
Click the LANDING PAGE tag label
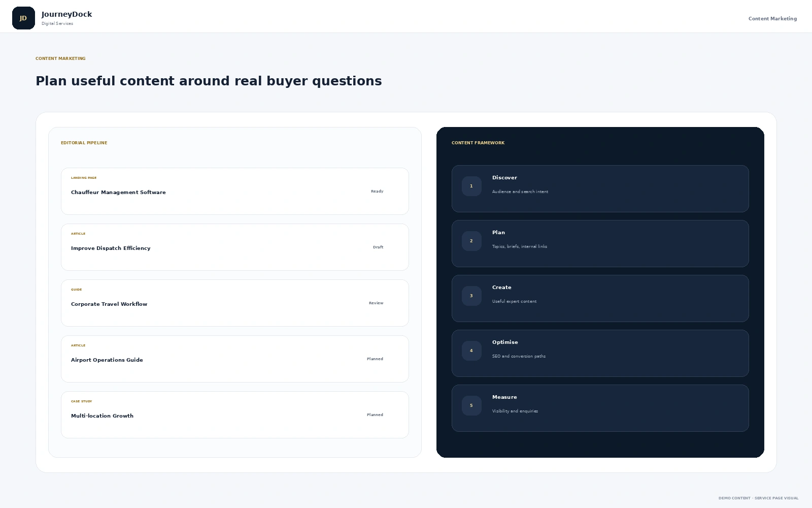tap(84, 178)
